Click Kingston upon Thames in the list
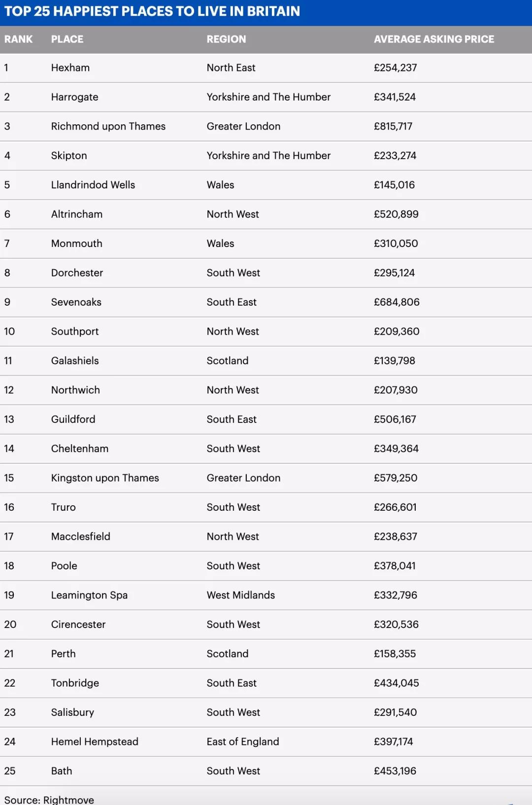The height and width of the screenshot is (805, 532). point(105,478)
